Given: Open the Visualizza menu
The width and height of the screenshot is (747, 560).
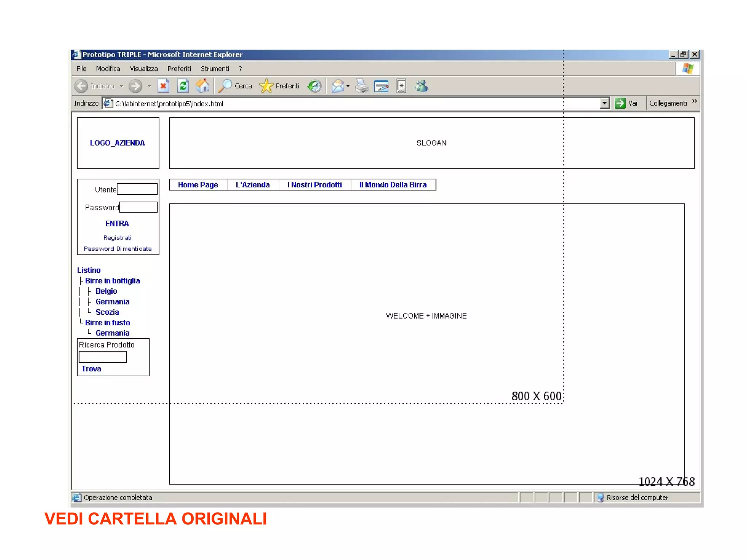Looking at the screenshot, I should point(144,69).
